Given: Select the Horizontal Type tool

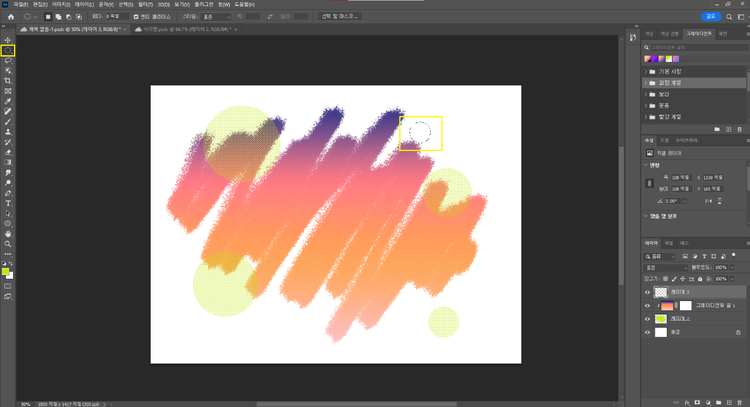Looking at the screenshot, I should point(8,204).
